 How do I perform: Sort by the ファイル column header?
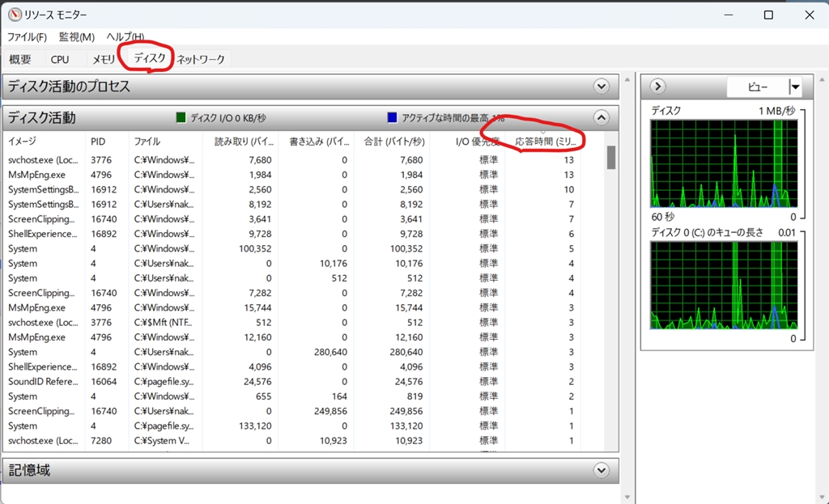tap(165, 142)
